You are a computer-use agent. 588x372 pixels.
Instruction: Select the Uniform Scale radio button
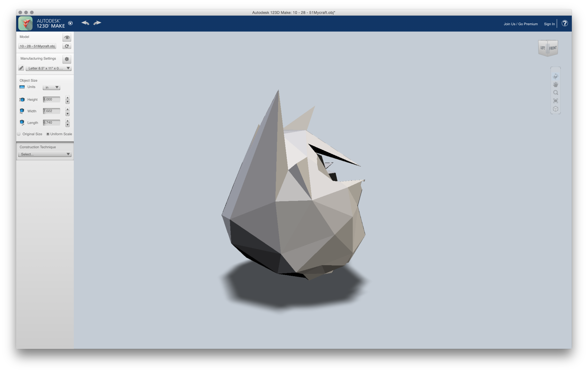click(48, 134)
